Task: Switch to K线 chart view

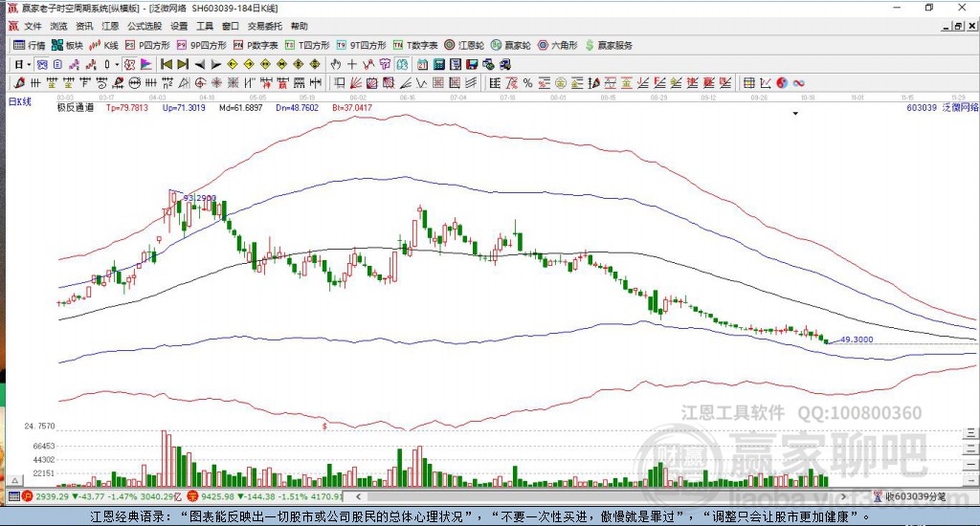Action: tap(103, 45)
